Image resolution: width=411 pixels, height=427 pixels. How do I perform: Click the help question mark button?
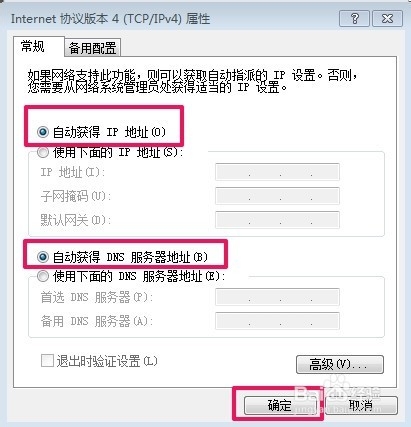(x=354, y=18)
